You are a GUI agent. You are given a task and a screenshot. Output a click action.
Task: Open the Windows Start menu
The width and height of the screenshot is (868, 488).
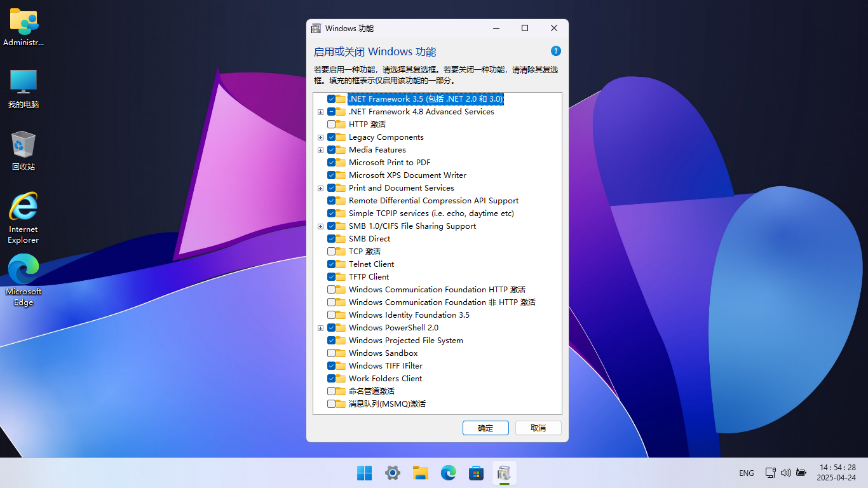point(365,473)
